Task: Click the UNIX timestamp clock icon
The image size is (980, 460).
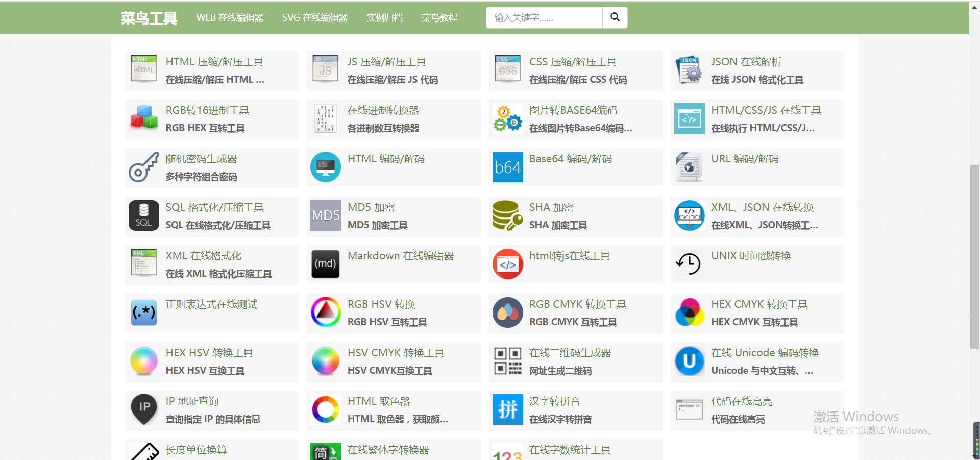Action: coord(689,264)
